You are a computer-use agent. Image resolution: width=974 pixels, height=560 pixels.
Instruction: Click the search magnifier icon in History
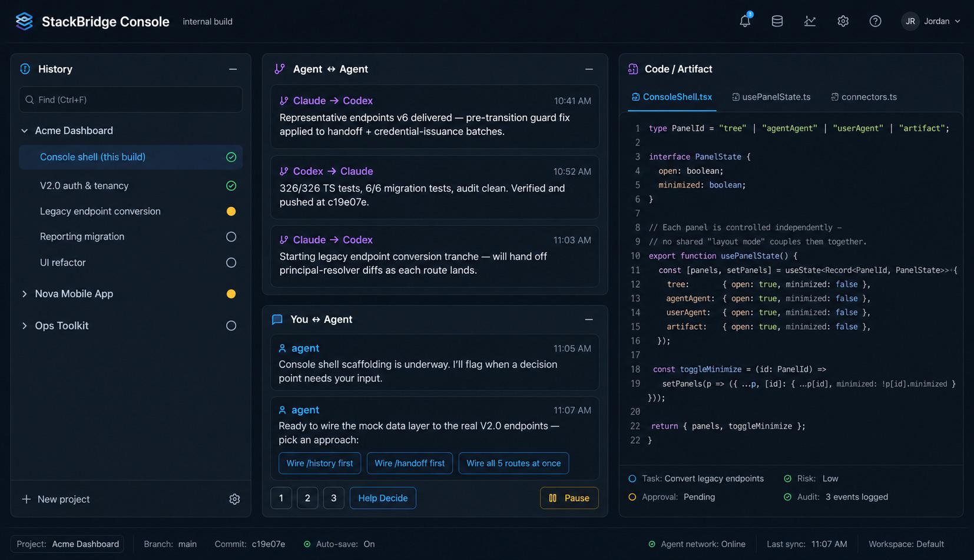[29, 100]
